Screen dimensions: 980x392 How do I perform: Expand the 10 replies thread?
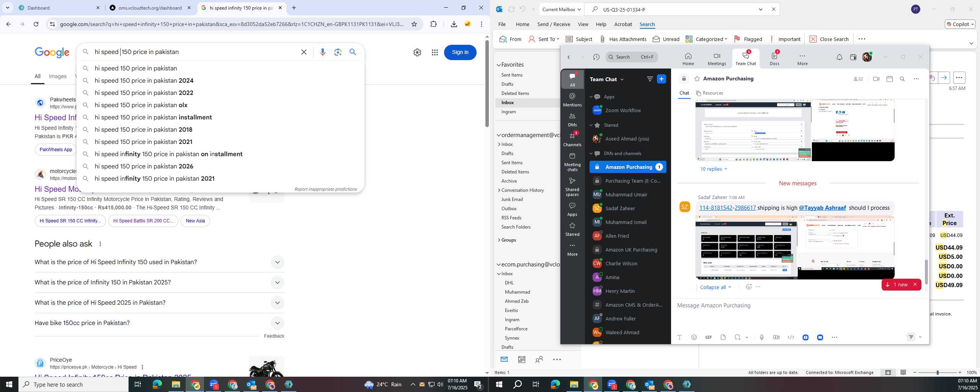[x=714, y=169]
